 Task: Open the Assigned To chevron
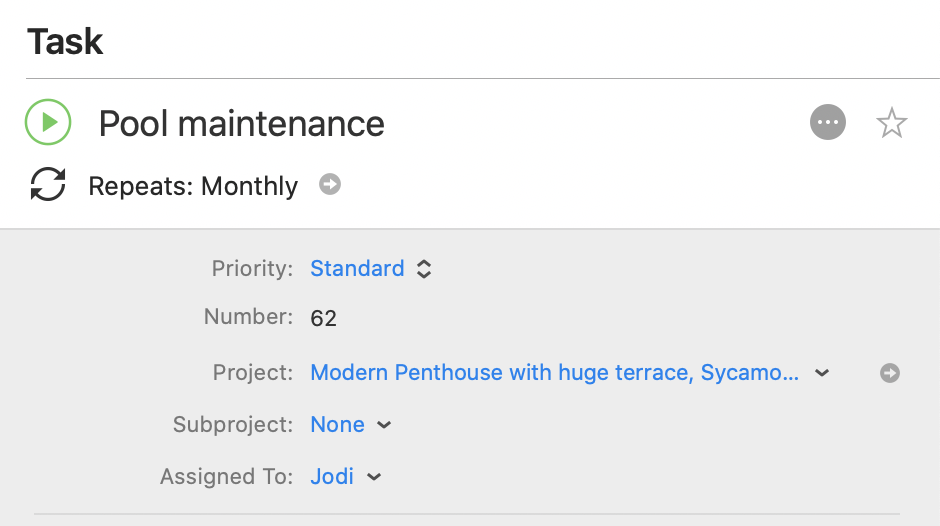tap(374, 477)
